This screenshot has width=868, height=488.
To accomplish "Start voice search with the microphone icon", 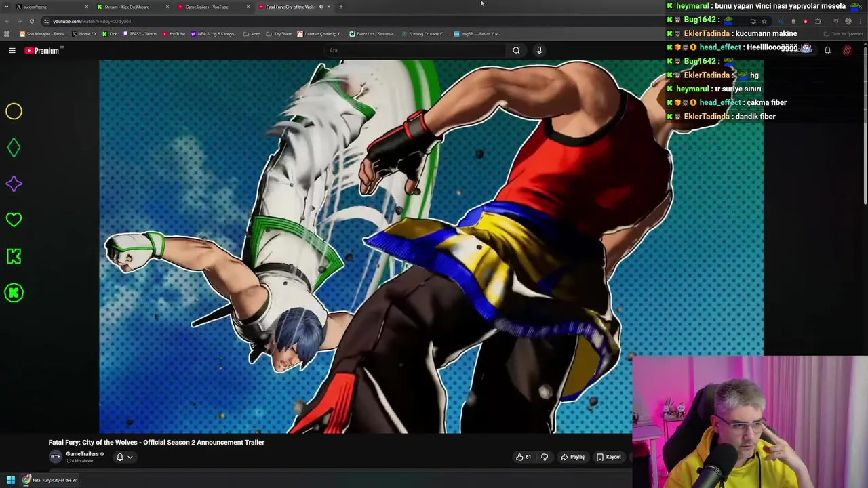I will click(x=539, y=50).
